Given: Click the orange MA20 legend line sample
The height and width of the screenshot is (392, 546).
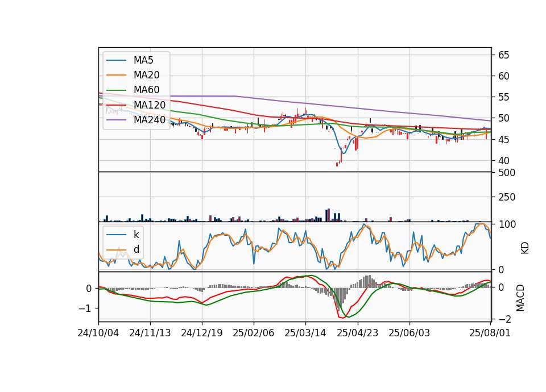Looking at the screenshot, I should (116, 75).
